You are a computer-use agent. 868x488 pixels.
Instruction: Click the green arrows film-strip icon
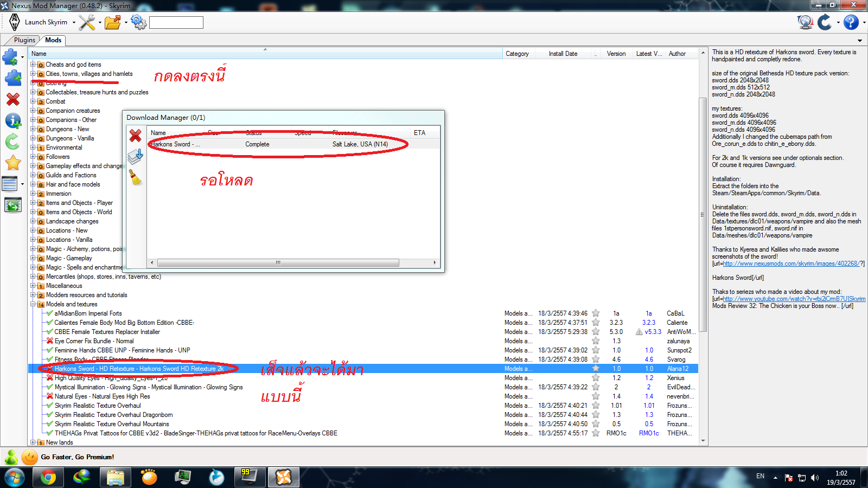coord(13,205)
